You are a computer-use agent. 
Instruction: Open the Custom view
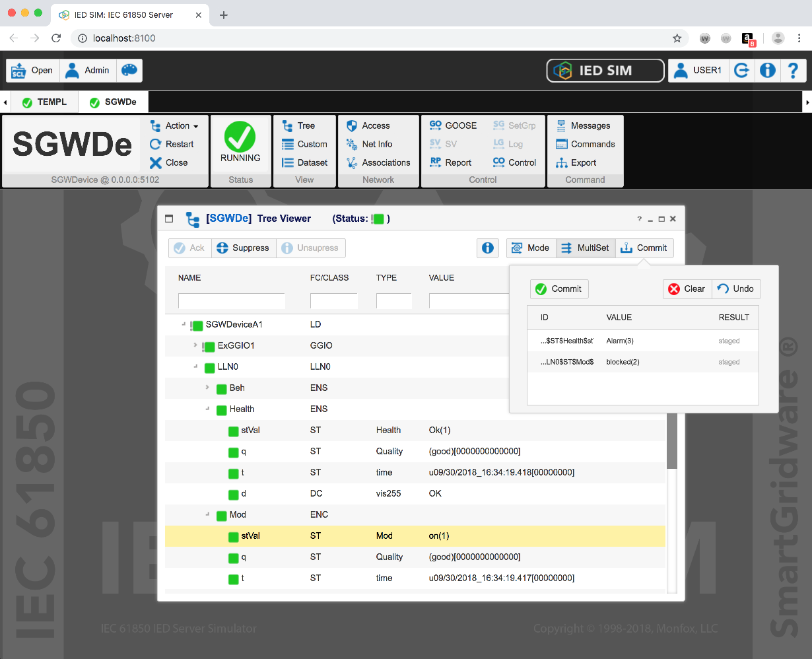tap(304, 144)
